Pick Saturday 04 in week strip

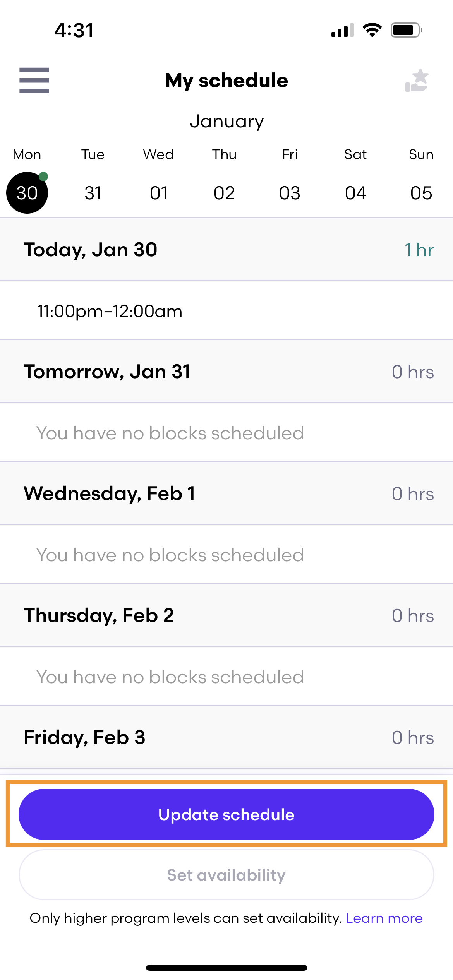point(355,193)
